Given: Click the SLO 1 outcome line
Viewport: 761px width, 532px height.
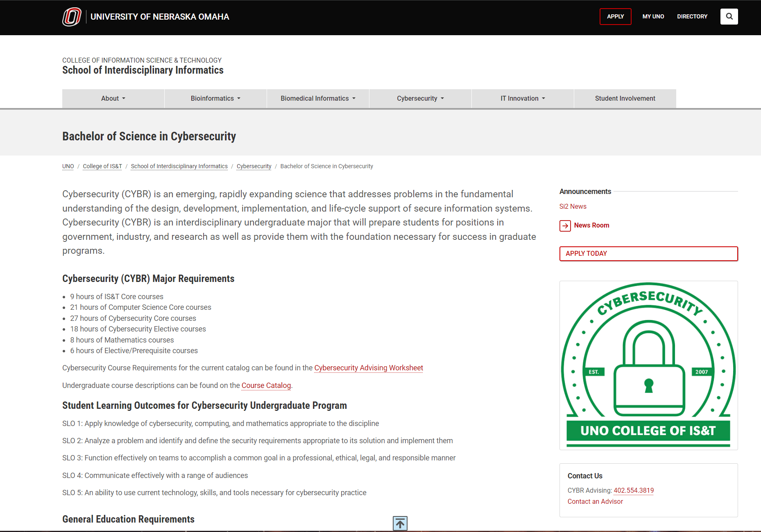Looking at the screenshot, I should (221, 424).
